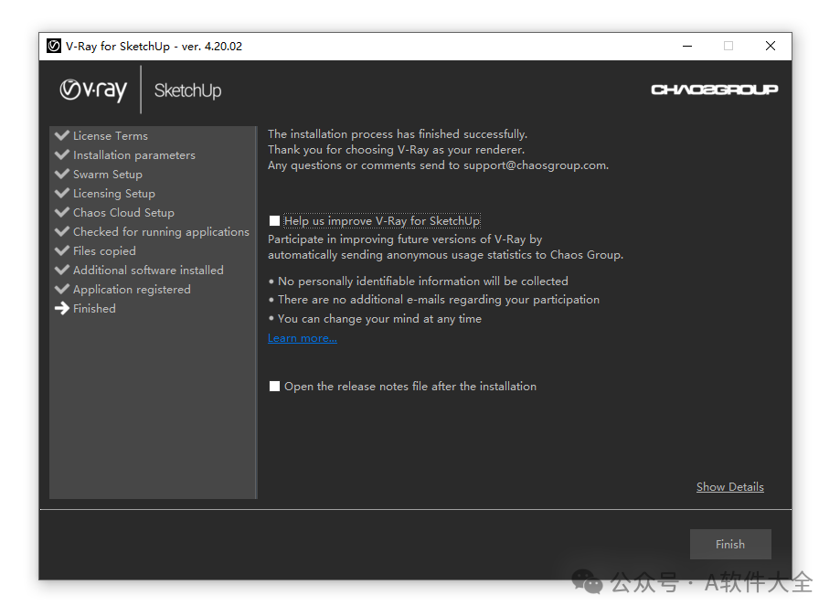Check Open the release notes file option
840x616 pixels.
(x=274, y=387)
